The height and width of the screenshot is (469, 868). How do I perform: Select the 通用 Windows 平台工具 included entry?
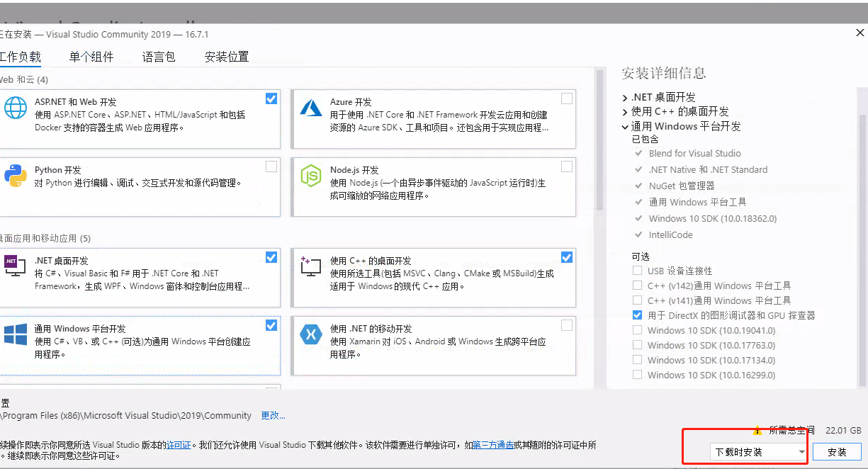point(697,202)
